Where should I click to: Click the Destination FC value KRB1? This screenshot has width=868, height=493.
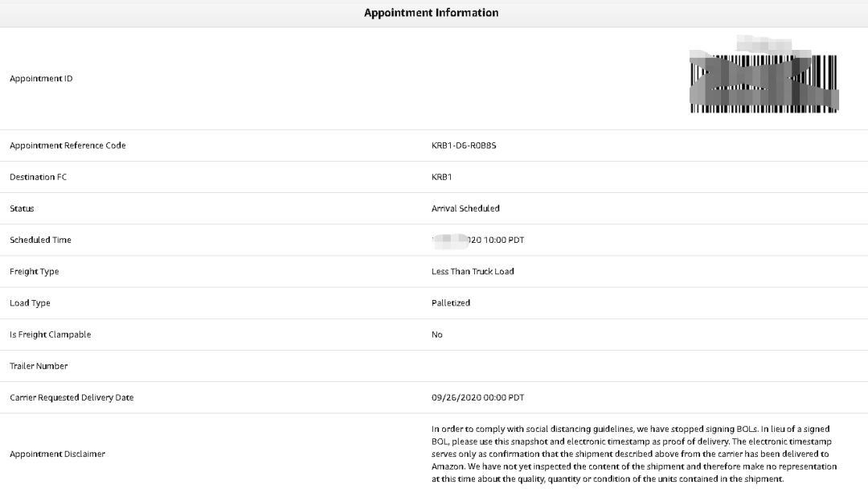442,177
